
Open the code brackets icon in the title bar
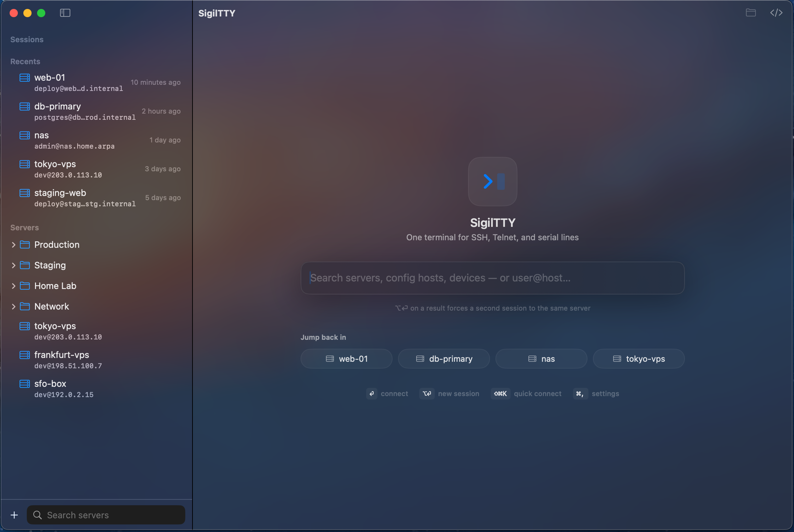point(776,13)
